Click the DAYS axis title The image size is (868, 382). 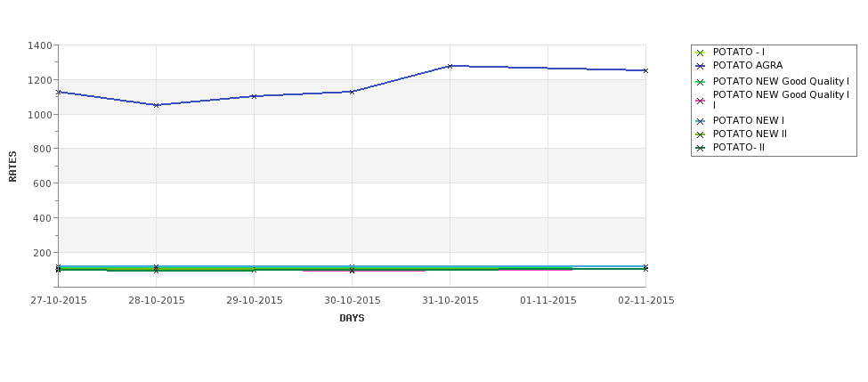352,319
